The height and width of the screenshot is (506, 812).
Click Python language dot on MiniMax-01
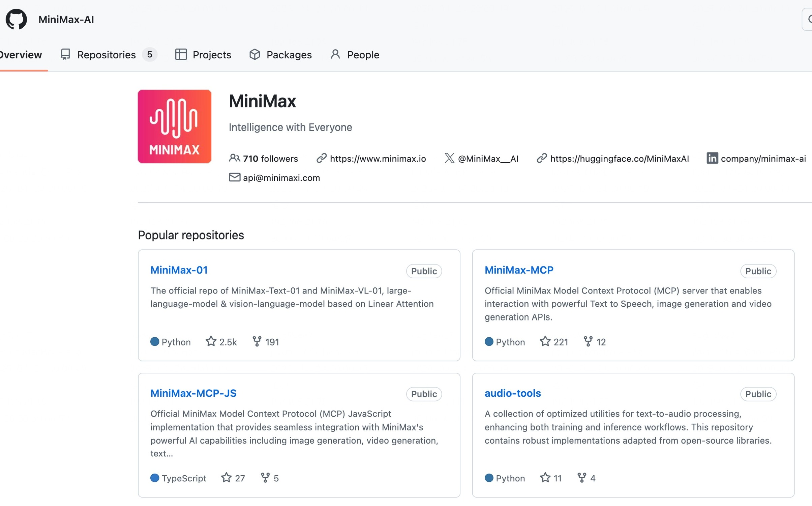click(155, 342)
